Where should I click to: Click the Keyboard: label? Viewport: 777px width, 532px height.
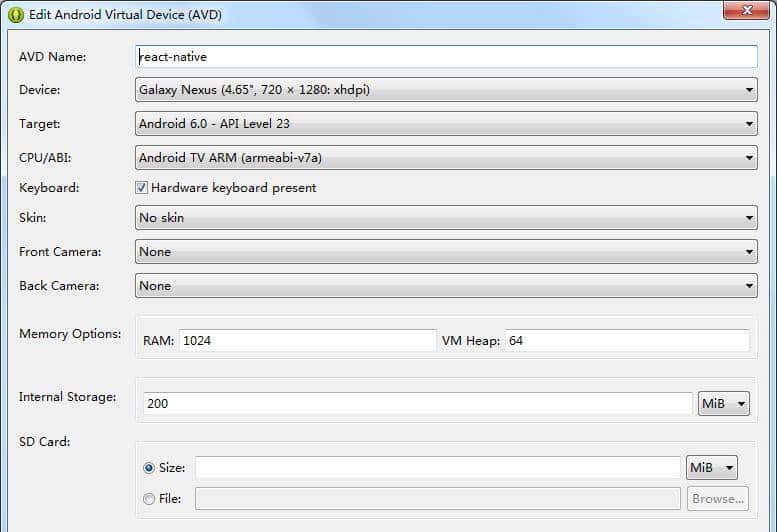pyautogui.click(x=49, y=188)
